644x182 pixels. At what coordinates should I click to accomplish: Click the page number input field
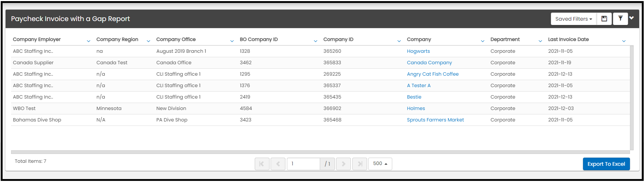(x=304, y=164)
